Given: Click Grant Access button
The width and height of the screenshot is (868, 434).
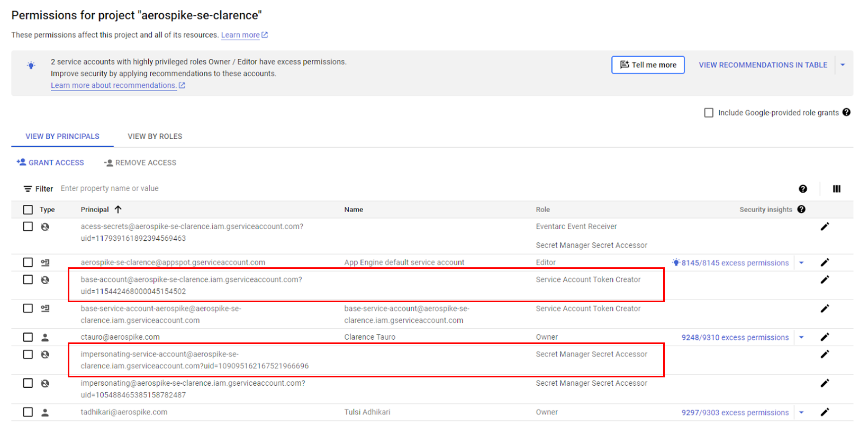Looking at the screenshot, I should [x=50, y=162].
